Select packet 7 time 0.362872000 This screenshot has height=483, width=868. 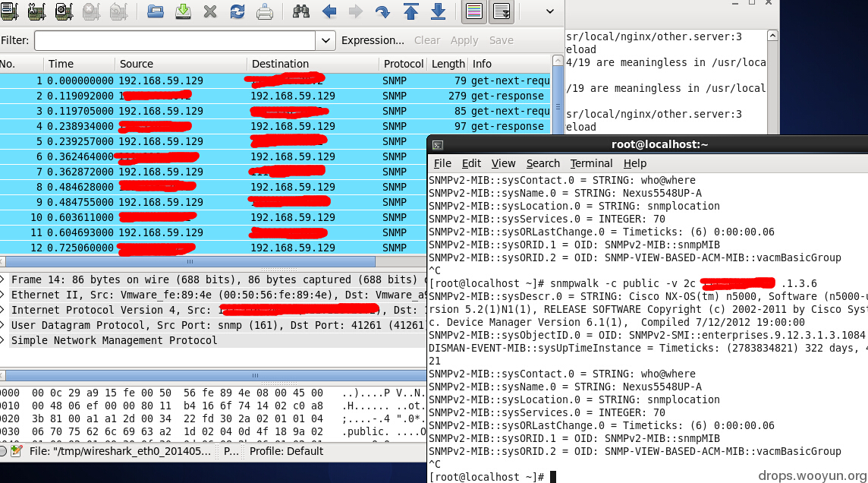tap(213, 172)
